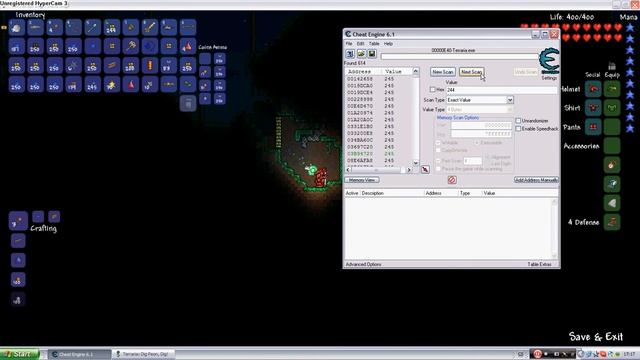Click the Undo Scan button
The height and width of the screenshot is (360, 640).
525,72
